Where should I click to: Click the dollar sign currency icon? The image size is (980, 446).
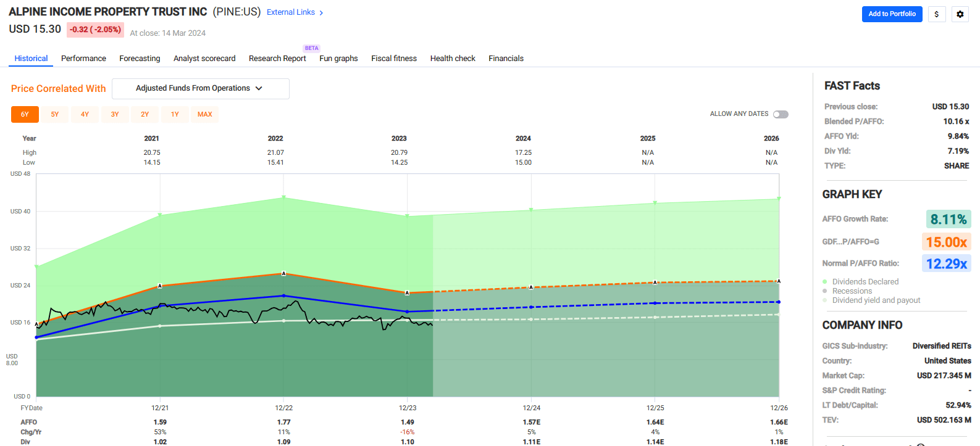(x=937, y=14)
